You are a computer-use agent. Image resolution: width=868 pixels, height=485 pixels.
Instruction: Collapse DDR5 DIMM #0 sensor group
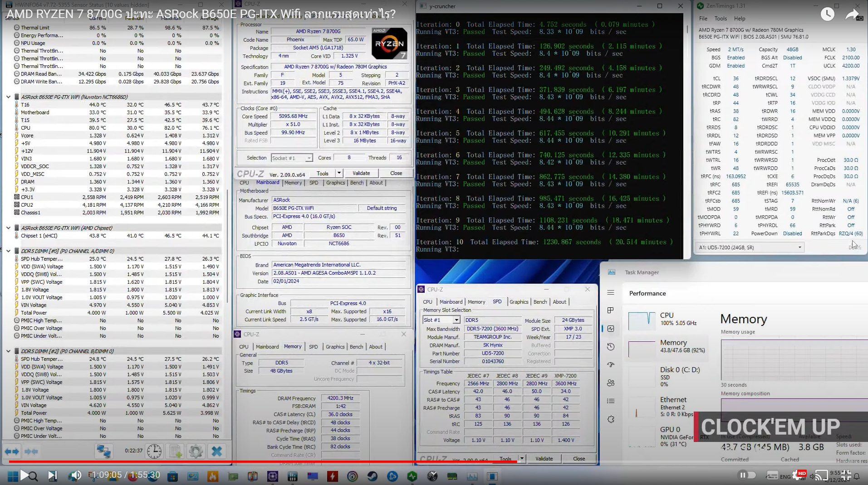8,251
